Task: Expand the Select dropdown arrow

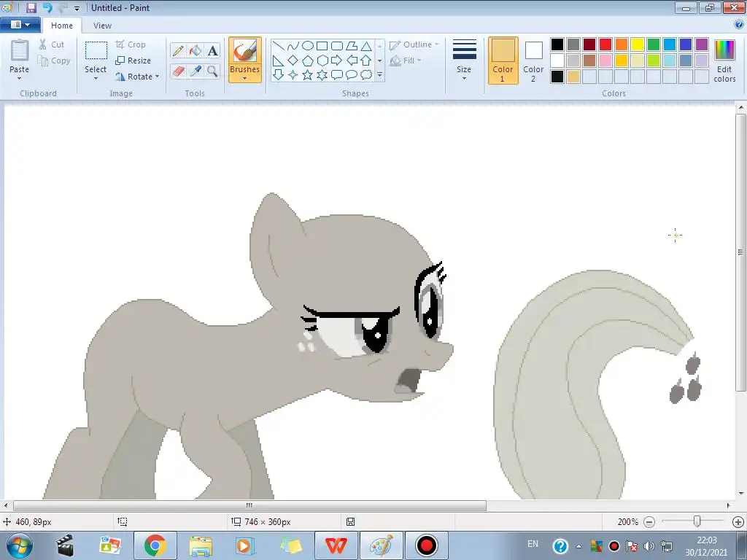Action: pos(96,78)
